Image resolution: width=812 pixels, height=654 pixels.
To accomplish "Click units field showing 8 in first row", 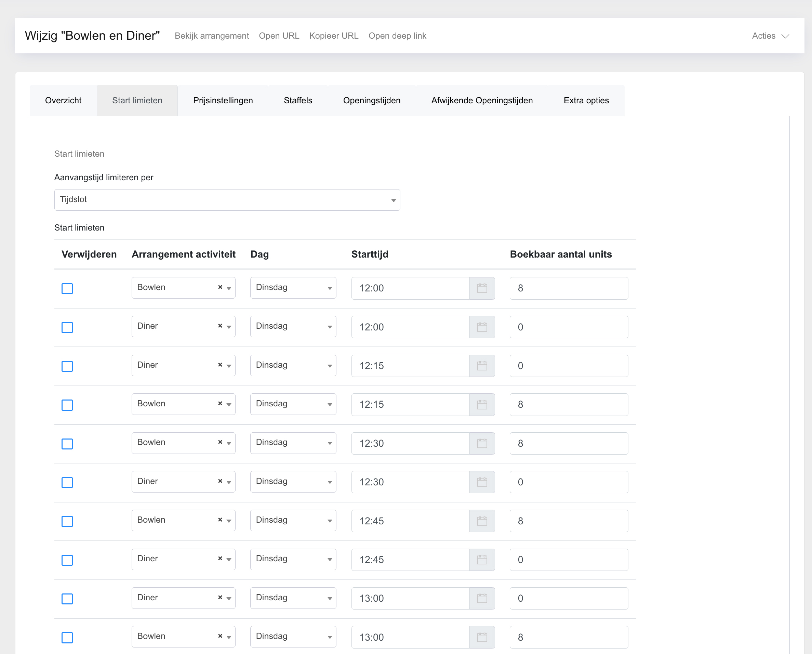I will pos(568,288).
